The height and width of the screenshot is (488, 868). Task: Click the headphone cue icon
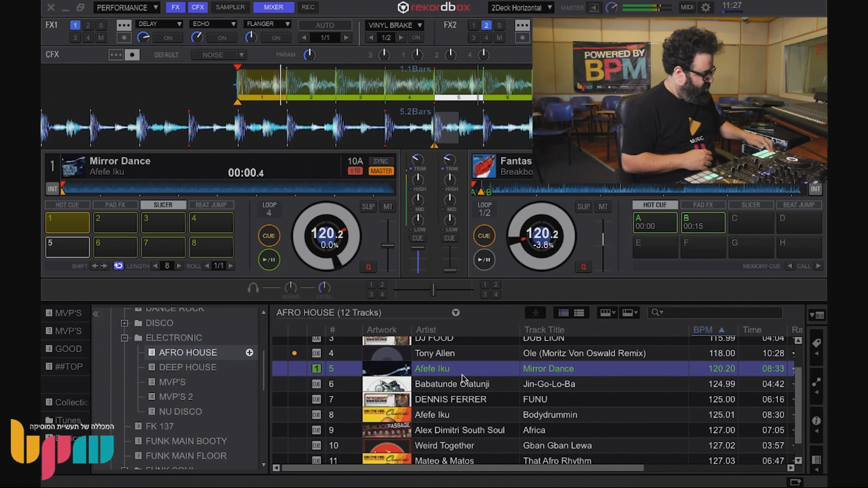253,288
